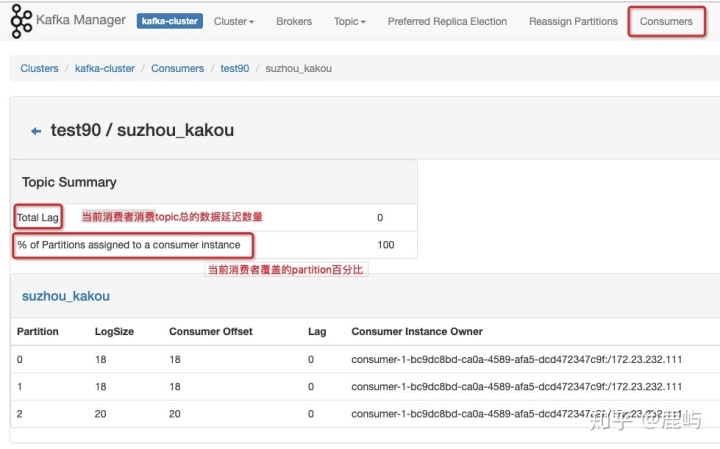Click the Partition column header
Image resolution: width=720 pixels, height=449 pixels.
38,331
